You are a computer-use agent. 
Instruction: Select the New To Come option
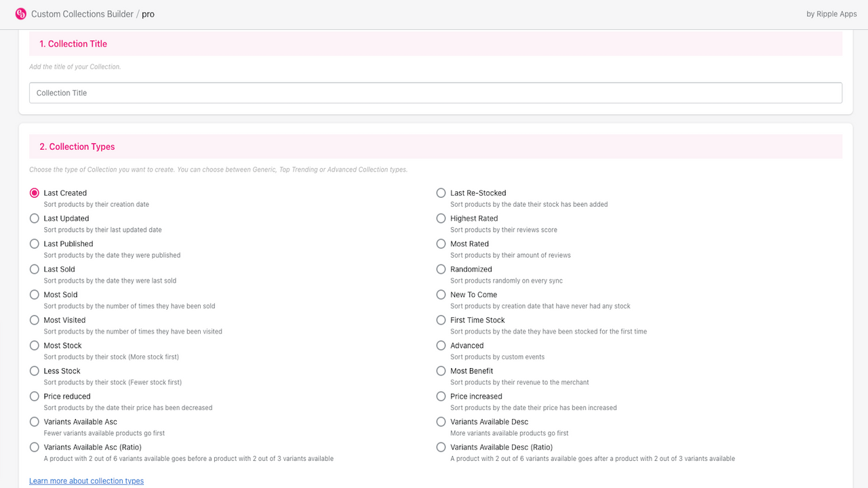441,295
